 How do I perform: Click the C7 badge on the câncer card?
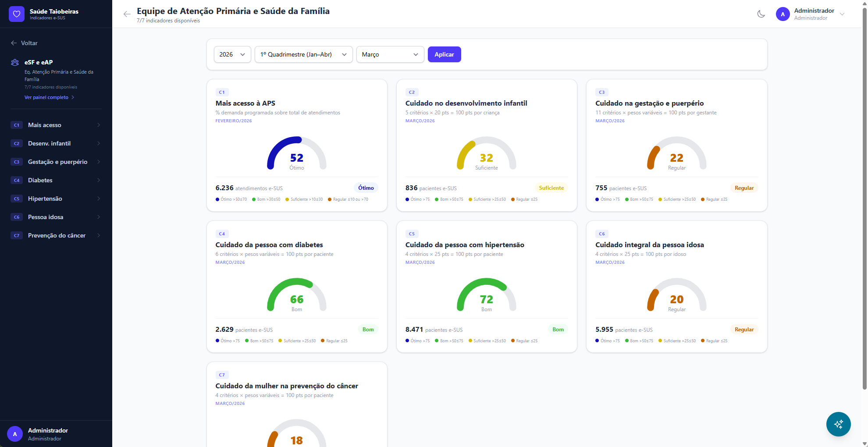tap(222, 375)
